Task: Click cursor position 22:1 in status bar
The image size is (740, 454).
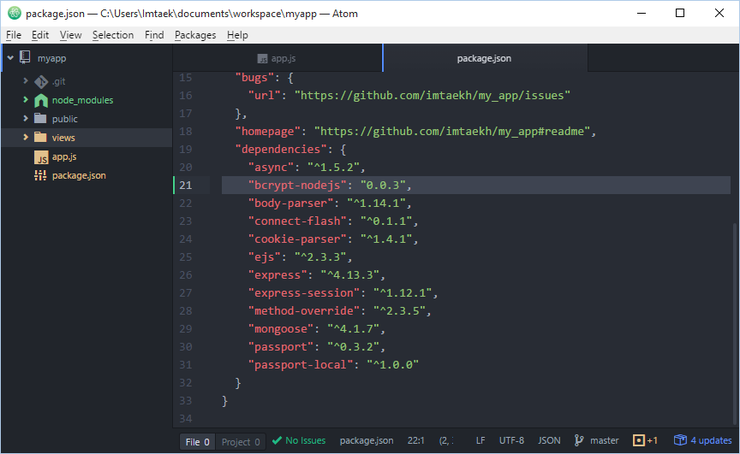Action: tap(416, 440)
